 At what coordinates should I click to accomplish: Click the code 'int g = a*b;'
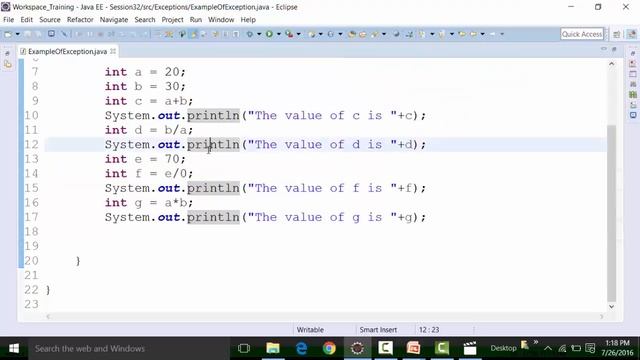[149, 202]
